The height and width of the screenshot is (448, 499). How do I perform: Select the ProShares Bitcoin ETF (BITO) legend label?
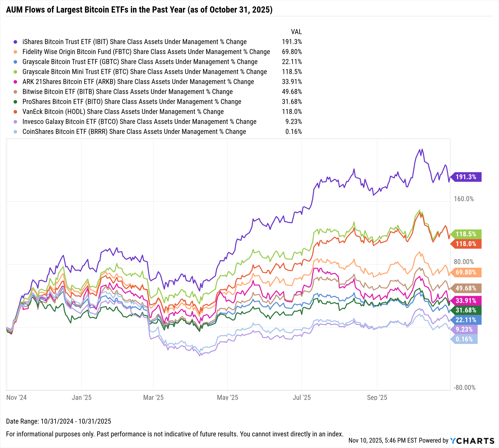132,102
